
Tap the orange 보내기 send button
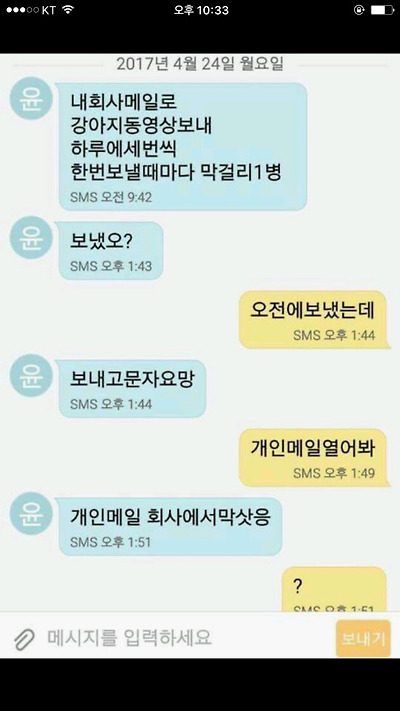363,638
